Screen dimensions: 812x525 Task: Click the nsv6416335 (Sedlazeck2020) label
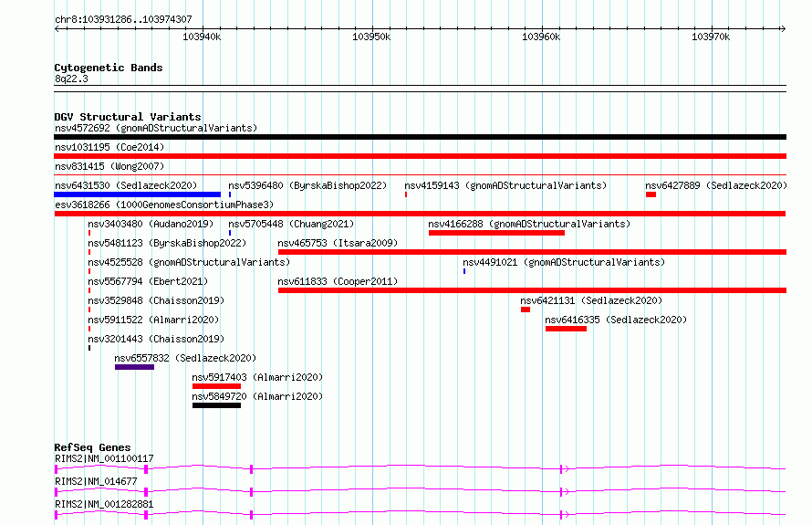616,320
